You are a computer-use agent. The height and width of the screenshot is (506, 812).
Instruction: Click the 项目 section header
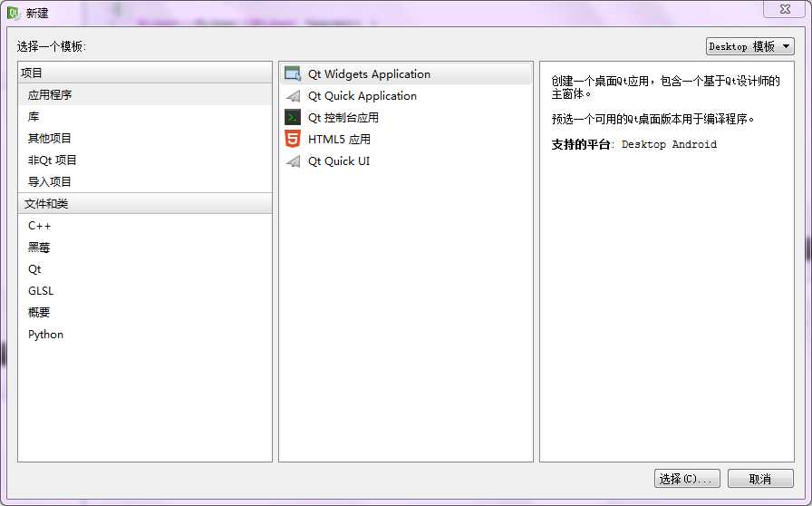(x=144, y=73)
